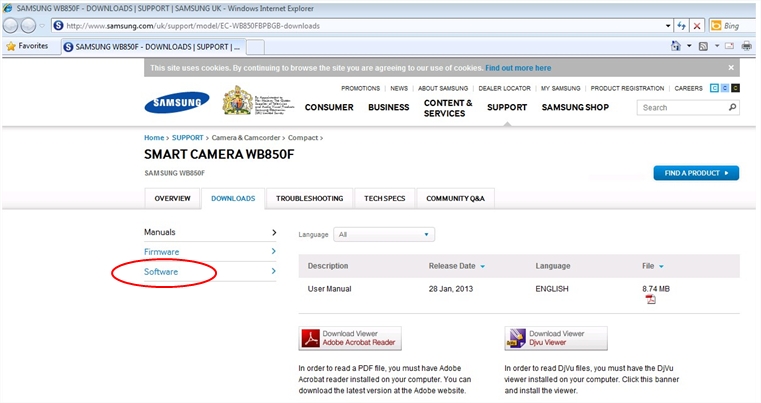Click SUPPORT breadcrumb link

pyautogui.click(x=187, y=138)
